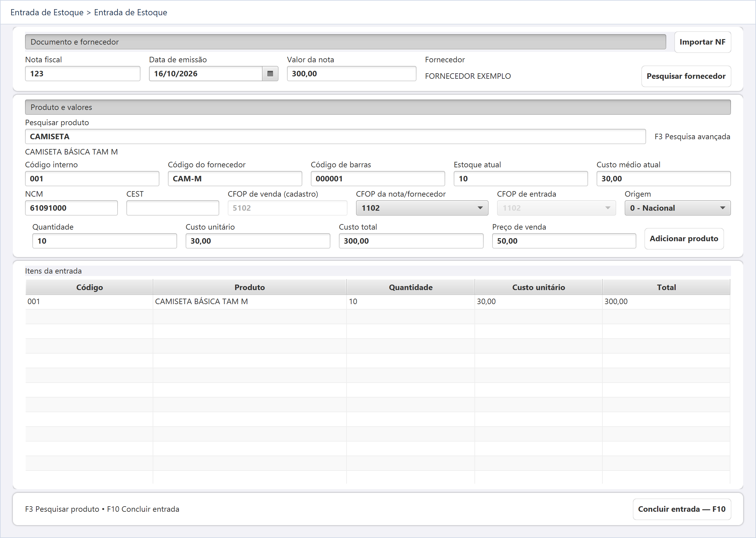Click the Código do fornecedor field CAM-M
Viewport: 756px width, 538px height.
point(235,179)
